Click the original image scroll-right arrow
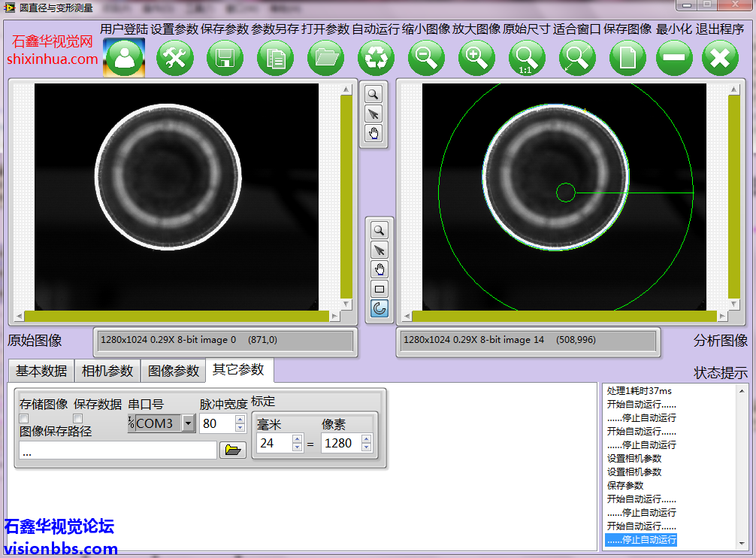The width and height of the screenshot is (756, 558). coord(334,317)
